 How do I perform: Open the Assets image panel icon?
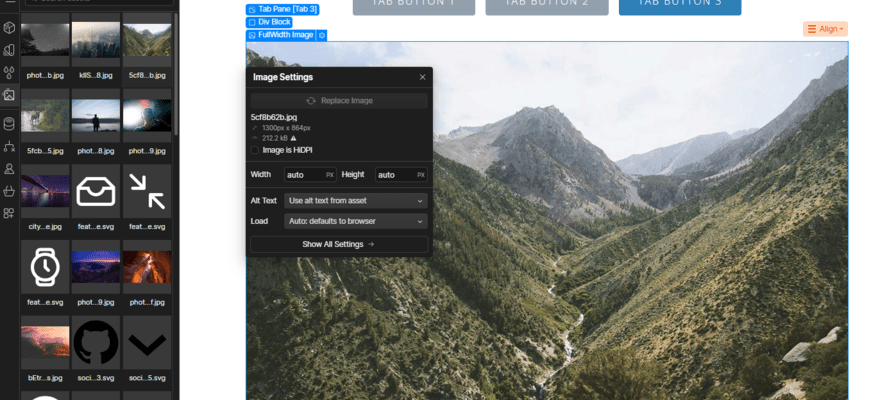pos(8,94)
